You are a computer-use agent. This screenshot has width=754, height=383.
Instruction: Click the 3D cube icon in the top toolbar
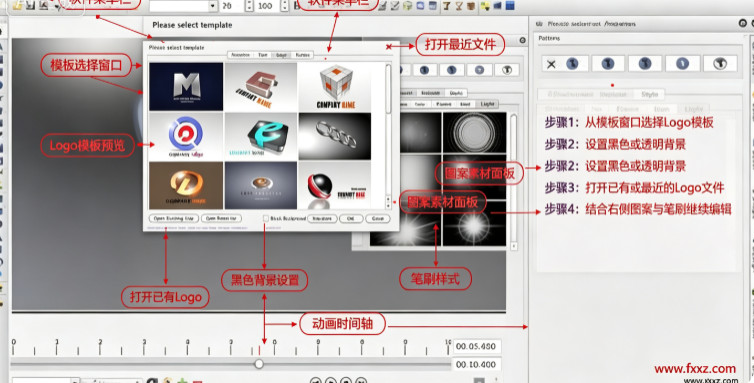click(407, 5)
